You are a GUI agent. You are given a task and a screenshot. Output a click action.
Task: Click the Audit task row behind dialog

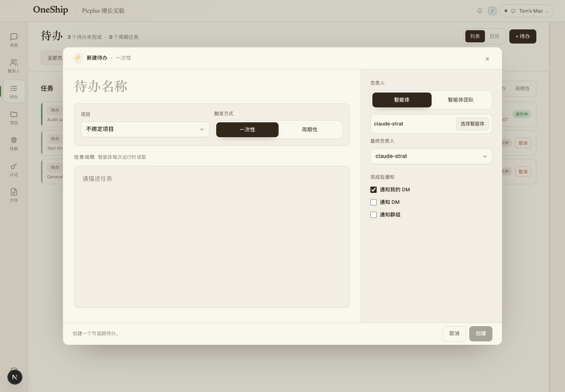point(52,114)
